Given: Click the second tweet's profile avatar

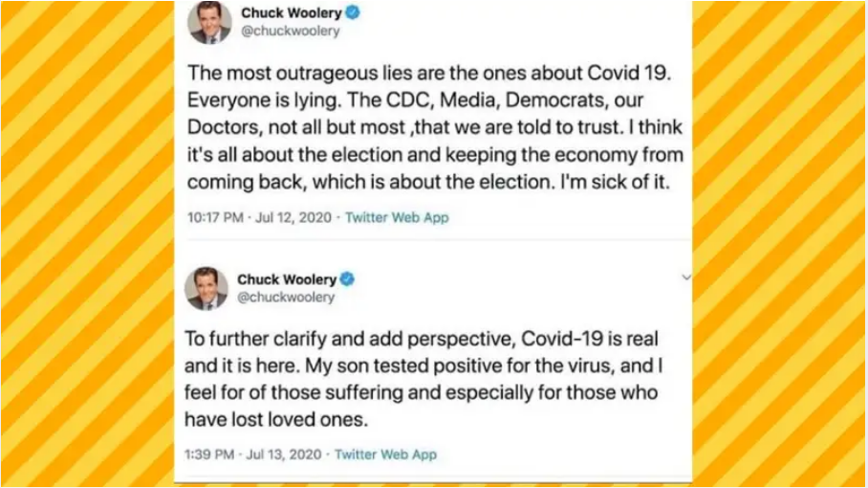Looking at the screenshot, I should [x=206, y=288].
